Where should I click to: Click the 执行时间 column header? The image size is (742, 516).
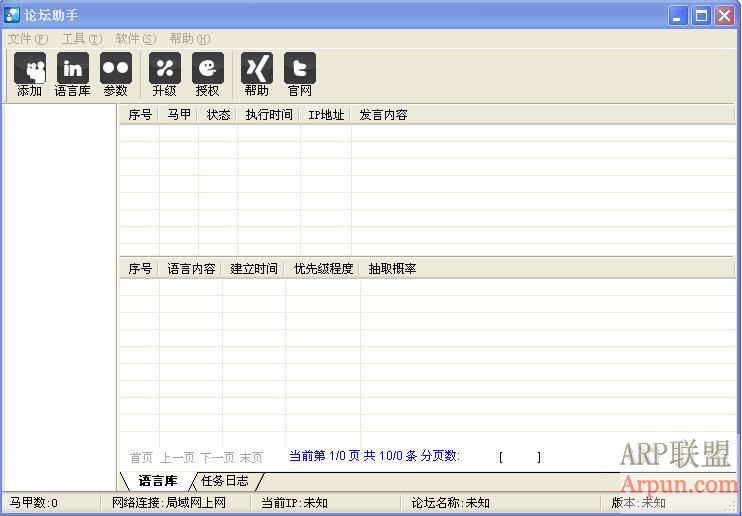[269, 115]
